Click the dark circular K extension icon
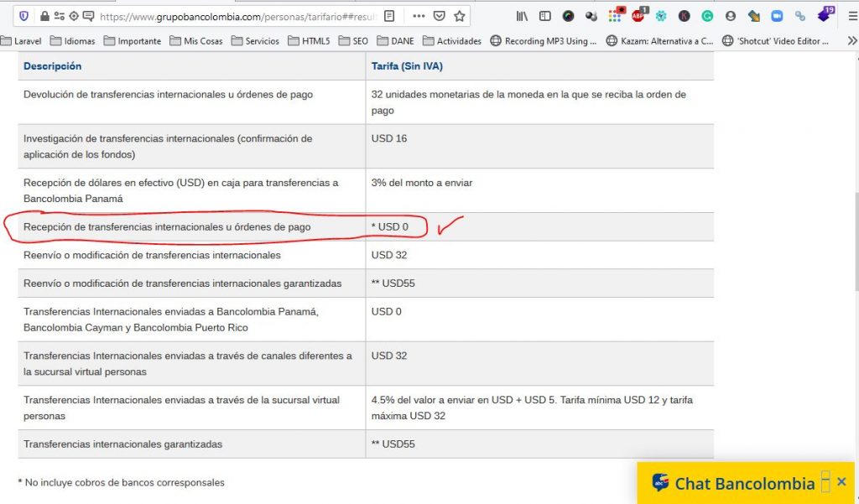Viewport: 859px width, 504px height. click(685, 17)
